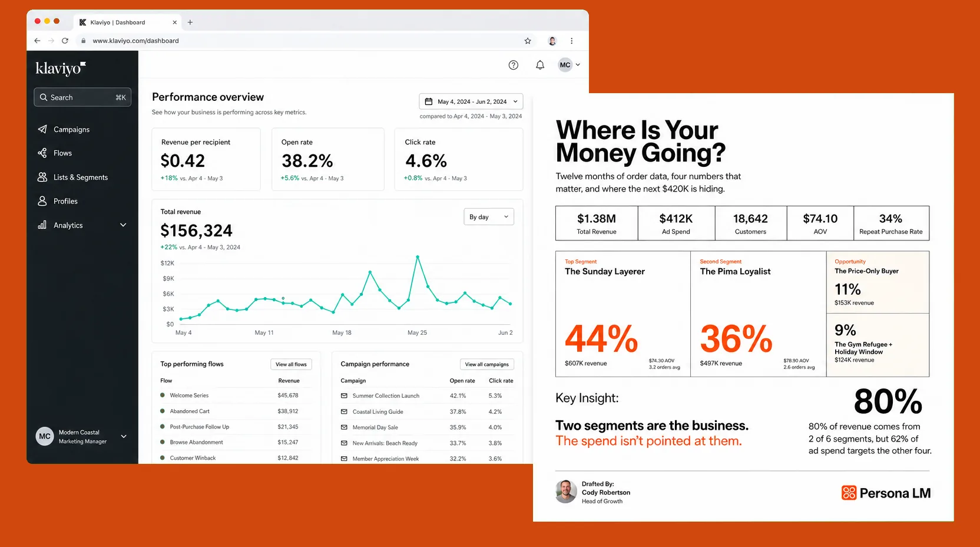This screenshot has height=547, width=980.
Task: Click The Pima Loyalist segment title
Action: click(x=735, y=272)
